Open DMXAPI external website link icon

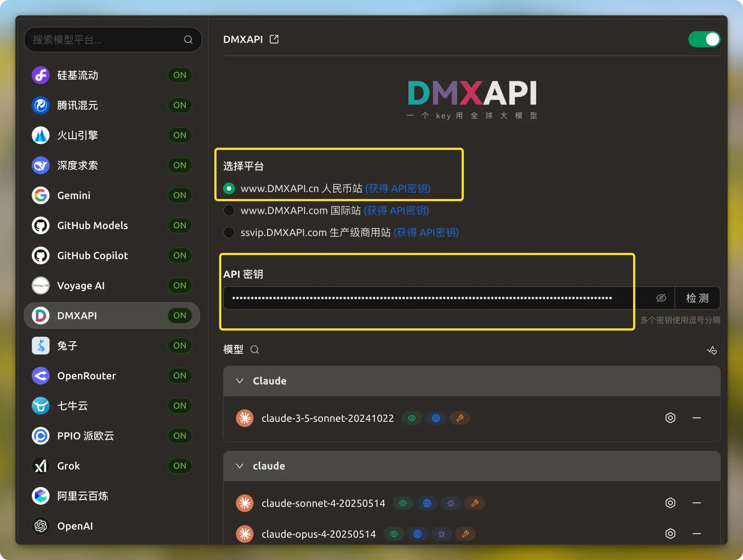(x=274, y=39)
